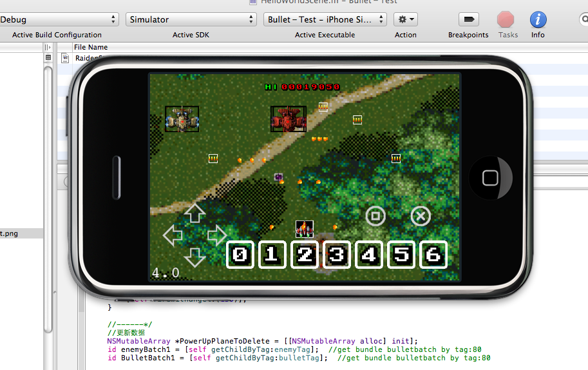Click the File Name column header
588x370 pixels.
91,47
